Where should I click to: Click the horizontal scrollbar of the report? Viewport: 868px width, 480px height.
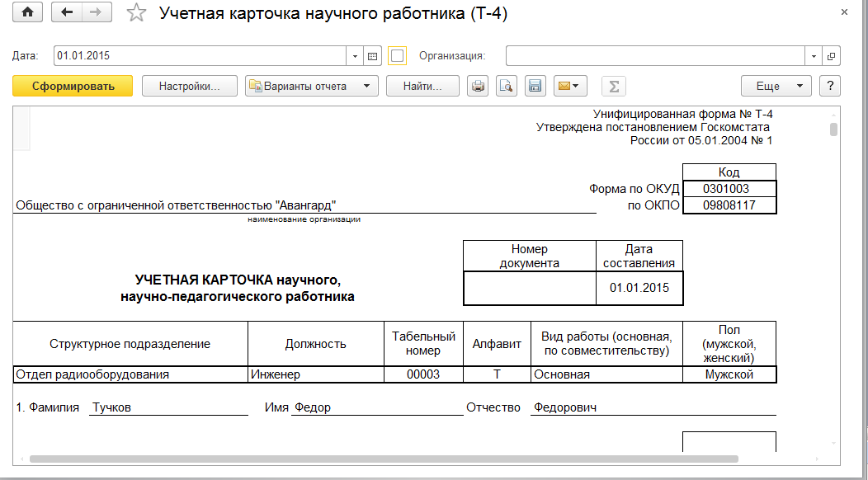(384, 459)
